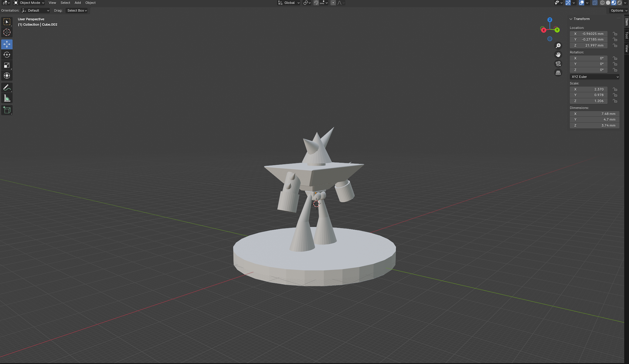The width and height of the screenshot is (629, 364).
Task: Activate the combined Transform tool
Action: [7, 76]
